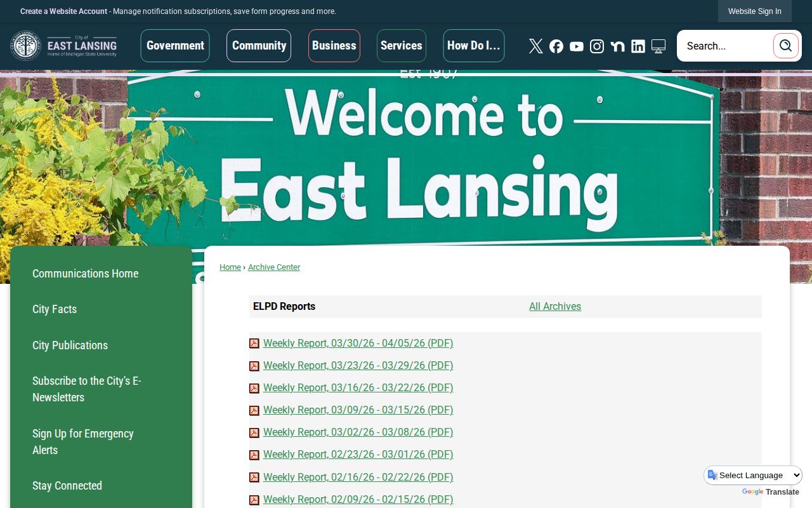Open the All Archives link
The image size is (812, 508).
pyautogui.click(x=555, y=307)
